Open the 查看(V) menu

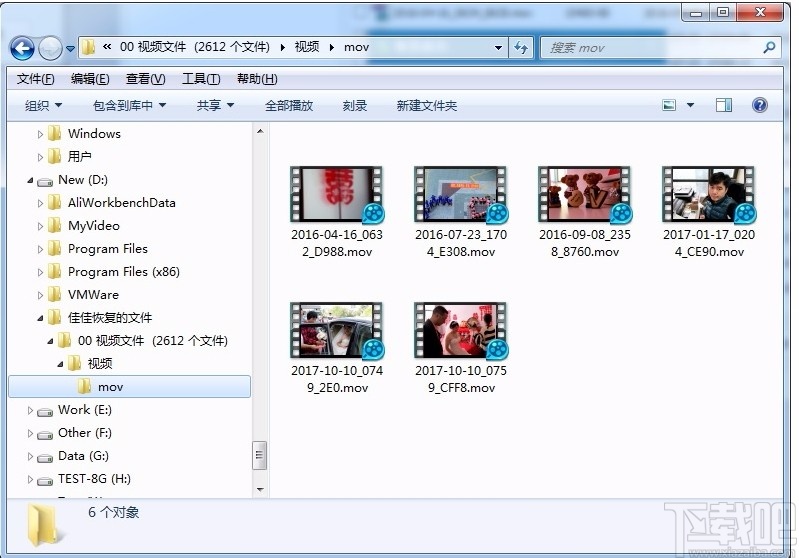[x=145, y=79]
